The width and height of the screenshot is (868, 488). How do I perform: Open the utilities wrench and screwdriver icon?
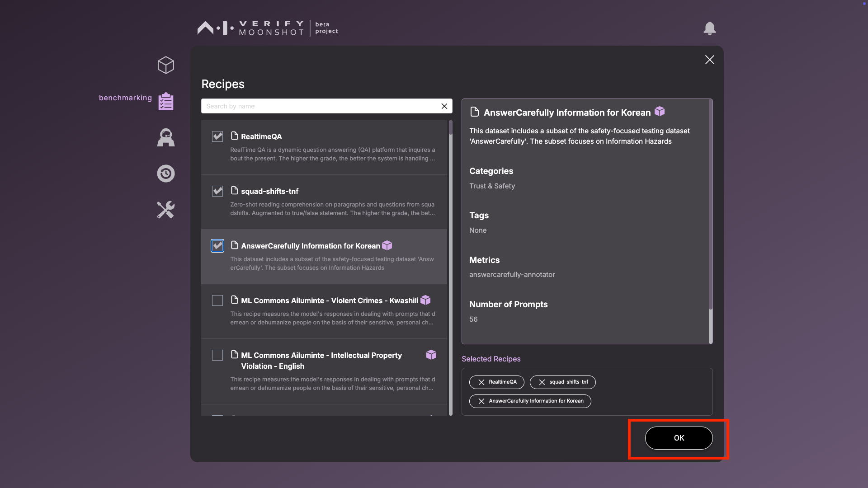pyautogui.click(x=166, y=210)
